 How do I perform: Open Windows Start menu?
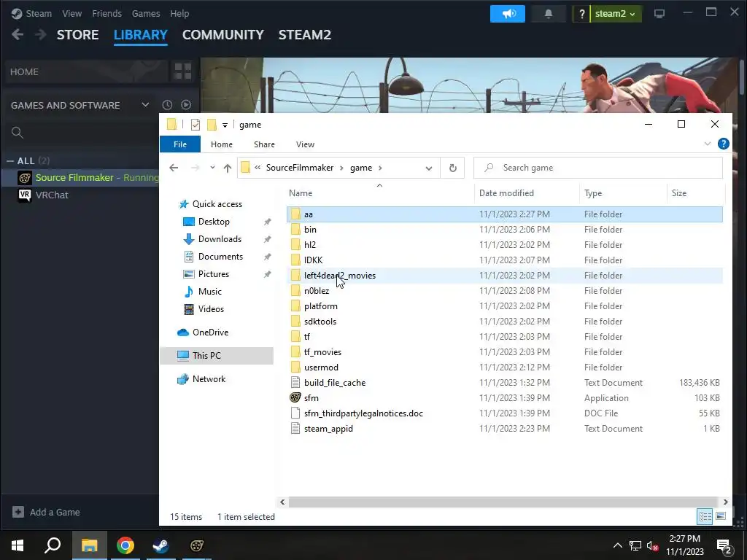[18, 545]
